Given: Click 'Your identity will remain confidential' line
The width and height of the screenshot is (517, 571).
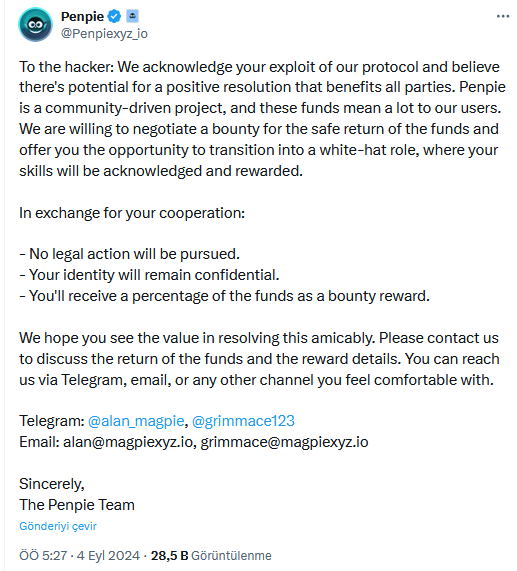Looking at the screenshot, I should (149, 275).
